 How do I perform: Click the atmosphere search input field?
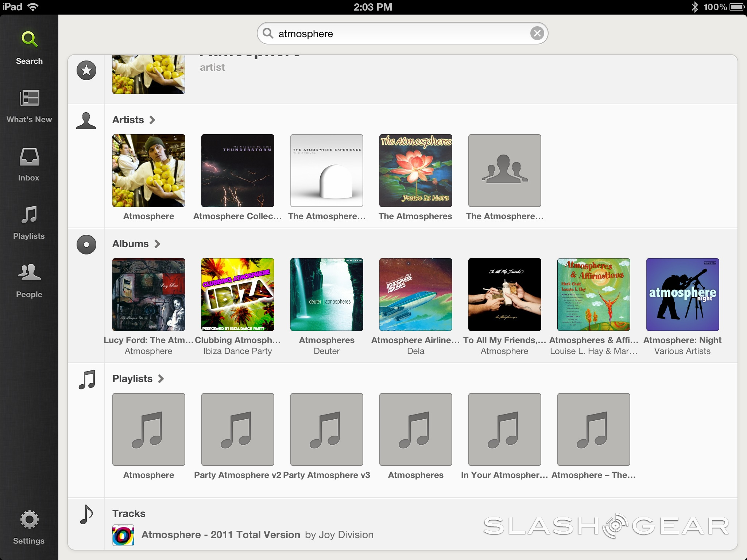tap(401, 34)
